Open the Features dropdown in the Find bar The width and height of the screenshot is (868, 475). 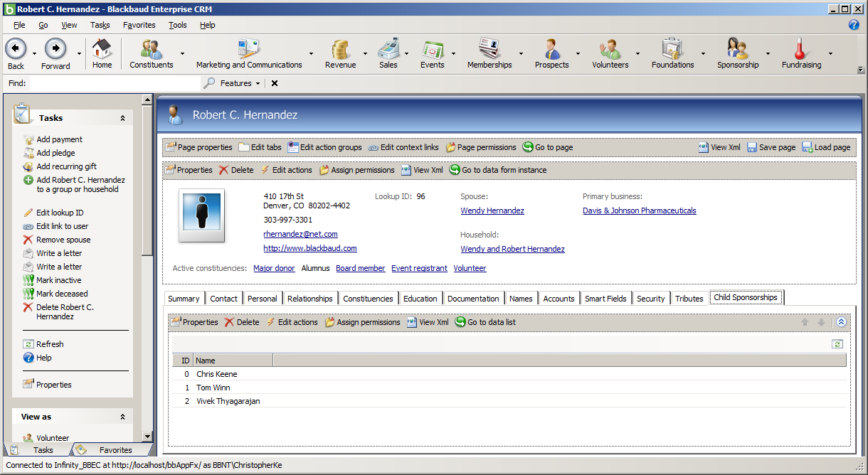coord(240,83)
